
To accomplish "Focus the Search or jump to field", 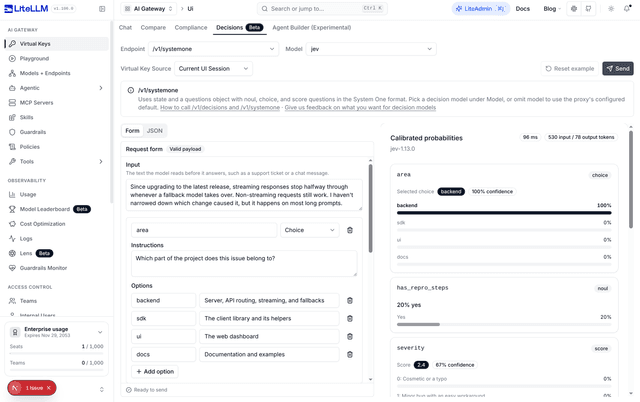I will coord(322,9).
